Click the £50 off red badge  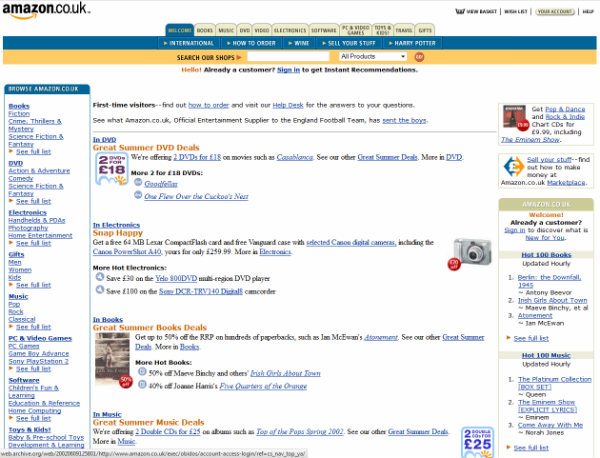coord(454,264)
